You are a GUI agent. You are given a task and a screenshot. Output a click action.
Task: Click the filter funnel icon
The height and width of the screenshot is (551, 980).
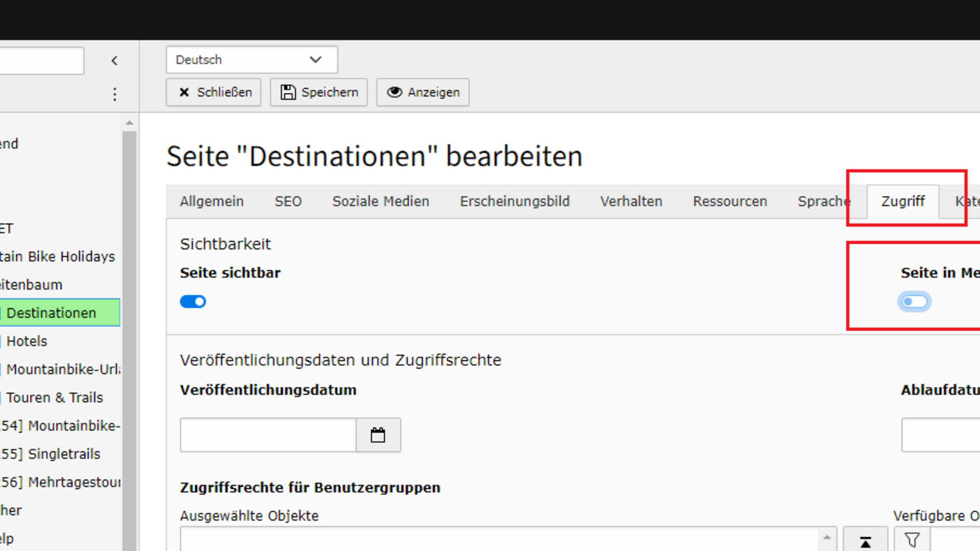912,540
